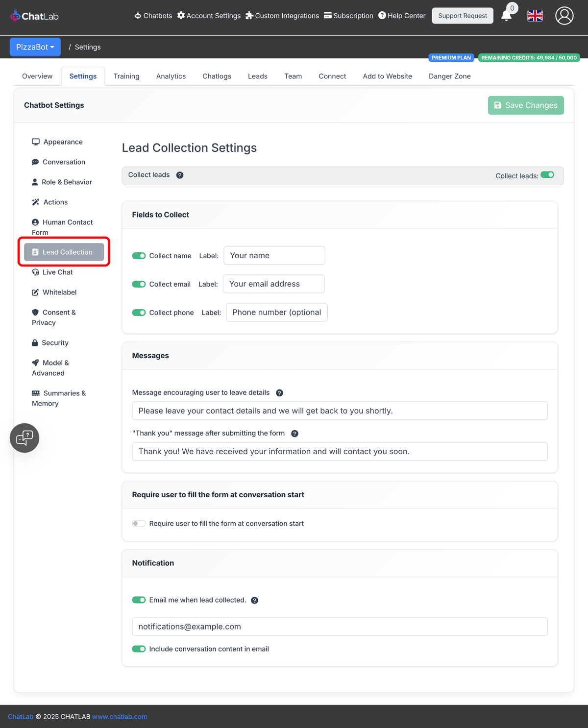
Task: Enable require form at conversation start
Action: click(x=139, y=523)
